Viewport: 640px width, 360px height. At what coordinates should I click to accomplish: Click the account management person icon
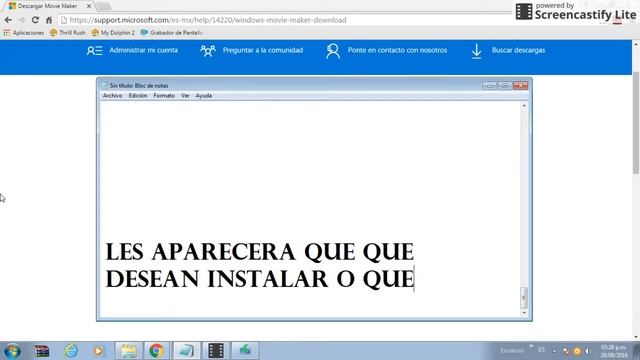94,51
